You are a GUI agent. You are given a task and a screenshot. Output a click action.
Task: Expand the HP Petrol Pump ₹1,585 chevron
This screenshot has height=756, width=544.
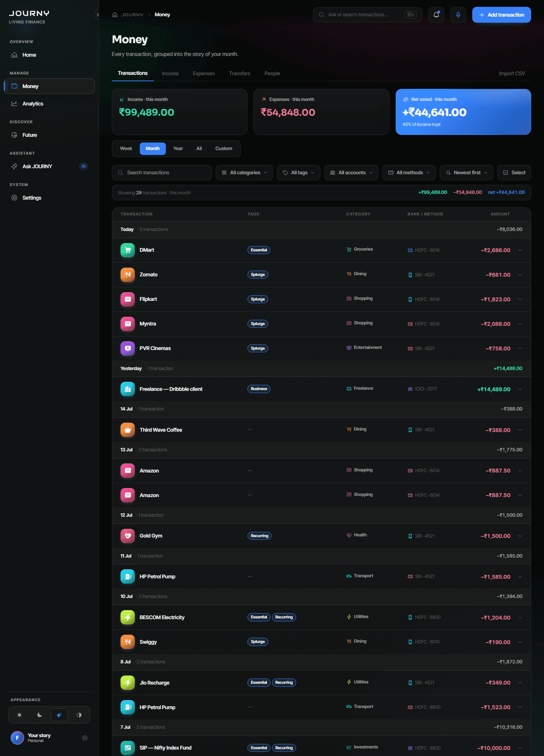tap(520, 577)
